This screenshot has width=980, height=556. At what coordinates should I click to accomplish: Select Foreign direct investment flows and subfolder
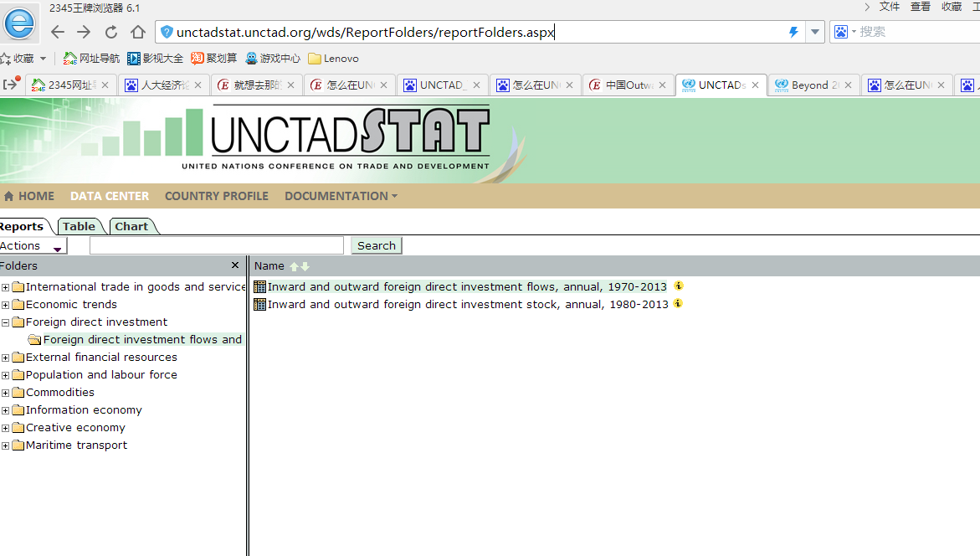point(142,340)
